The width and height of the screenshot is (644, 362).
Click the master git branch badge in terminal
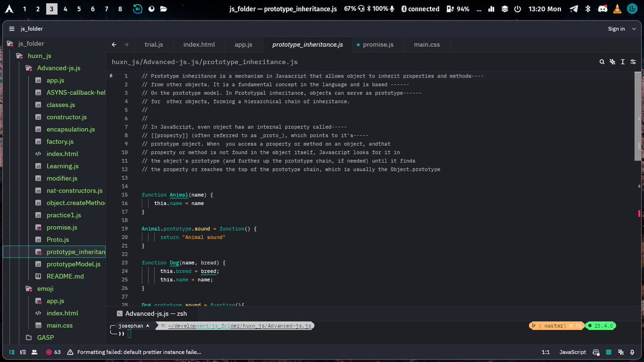(555, 326)
